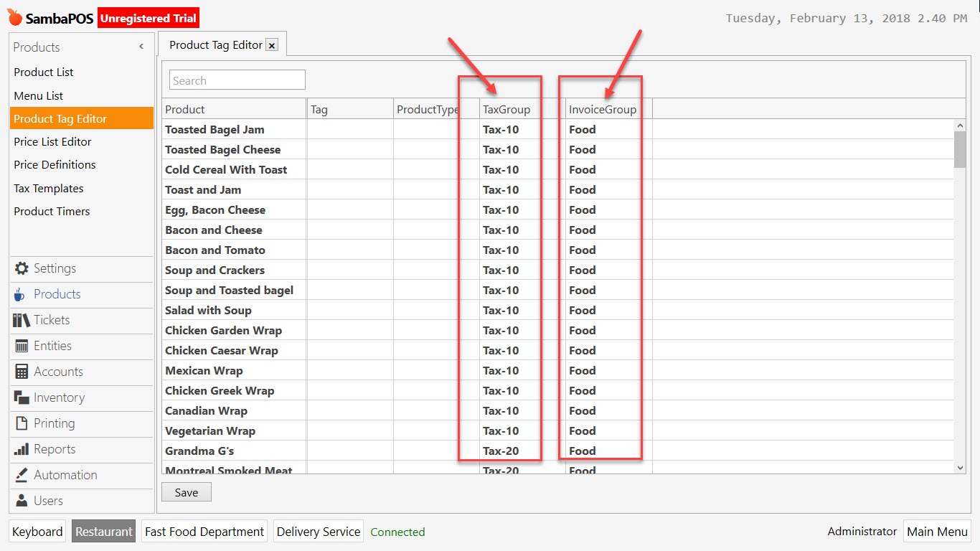Close the Product Tag Editor tab
The height and width of the screenshot is (551, 980).
pos(272,45)
